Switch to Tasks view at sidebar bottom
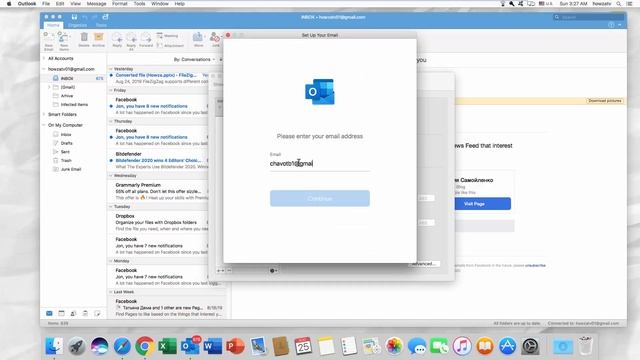The width and height of the screenshot is (640, 360). (85, 313)
